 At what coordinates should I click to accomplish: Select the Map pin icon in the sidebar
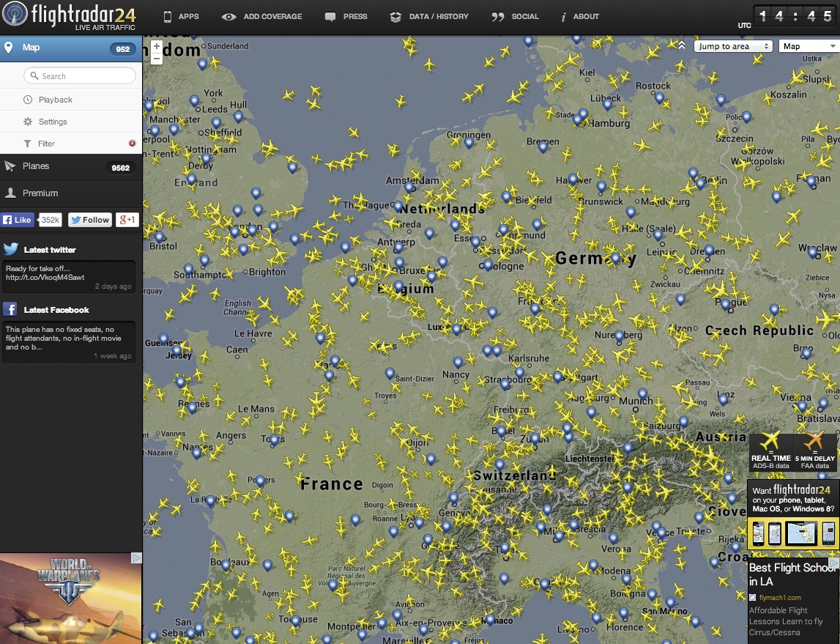point(8,48)
